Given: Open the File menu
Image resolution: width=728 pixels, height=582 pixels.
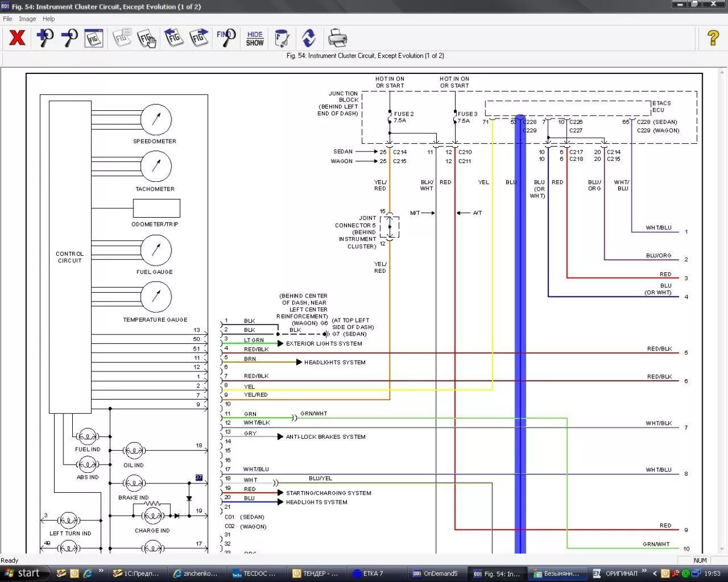Looking at the screenshot, I should (8, 19).
